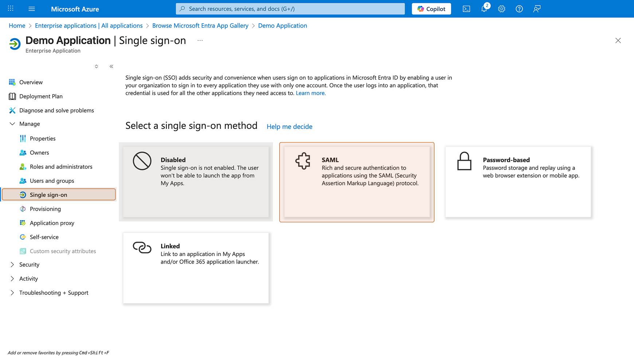Click the Help me decide link
The width and height of the screenshot is (634, 364).
[289, 127]
